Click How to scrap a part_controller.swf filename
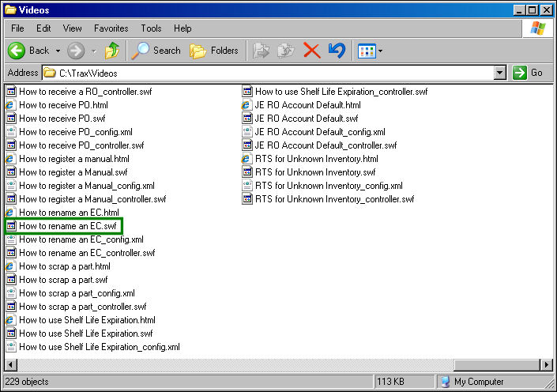Screen dimensions: 557x392 83,307
